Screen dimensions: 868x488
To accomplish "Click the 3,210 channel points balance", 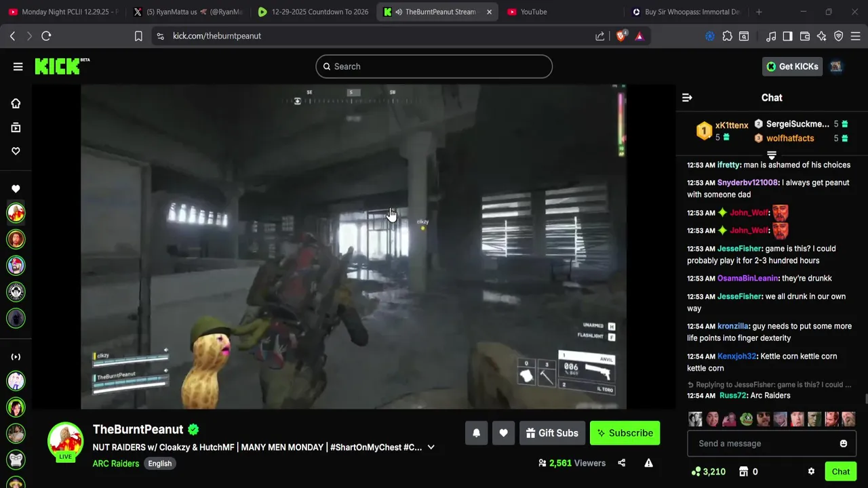I will (708, 472).
